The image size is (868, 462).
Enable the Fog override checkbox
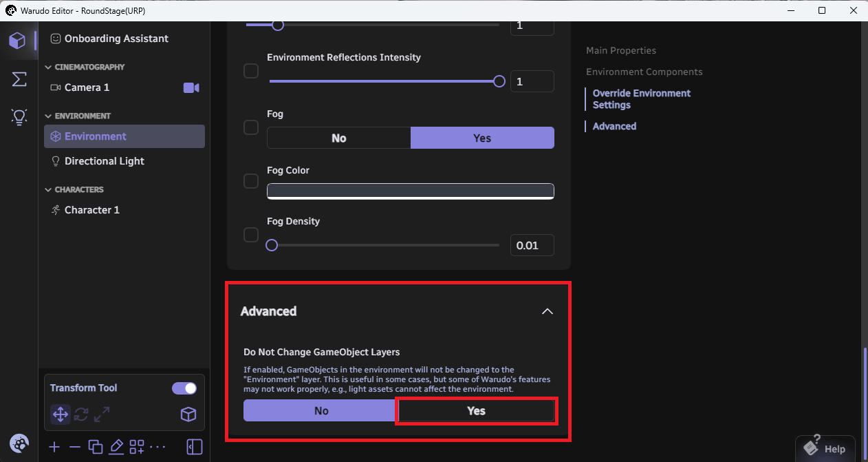252,127
